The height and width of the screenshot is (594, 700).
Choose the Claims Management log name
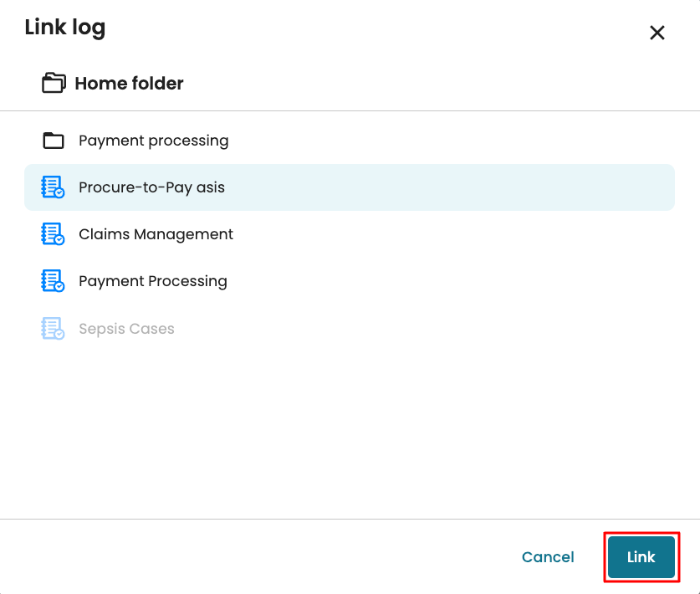[156, 234]
